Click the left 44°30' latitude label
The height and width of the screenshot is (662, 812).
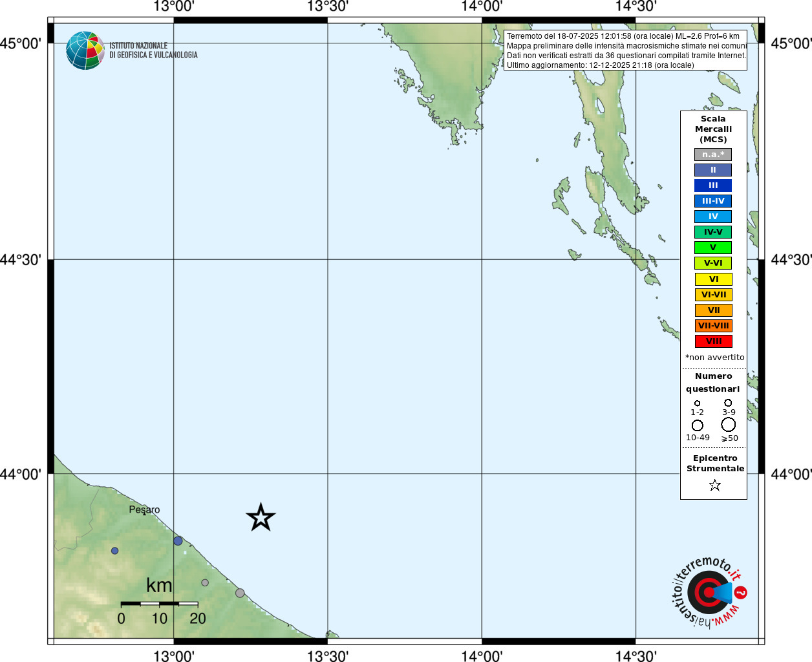(21, 260)
